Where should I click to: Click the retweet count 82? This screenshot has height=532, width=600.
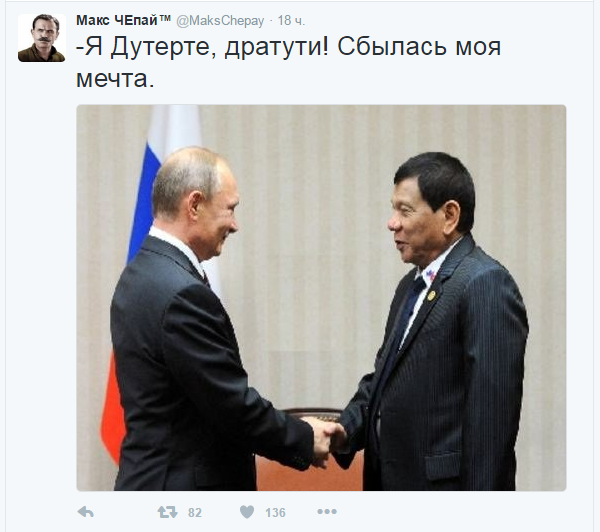[x=194, y=512]
